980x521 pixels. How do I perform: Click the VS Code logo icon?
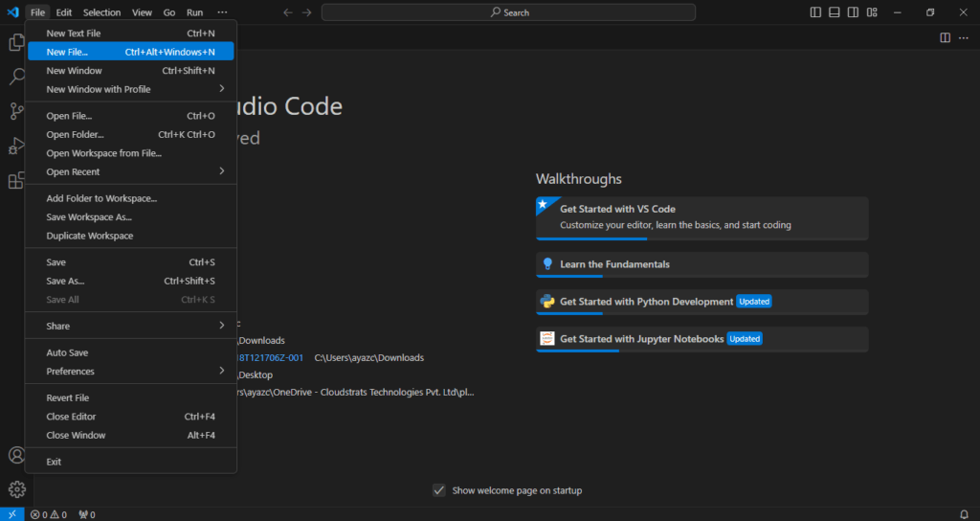12,11
